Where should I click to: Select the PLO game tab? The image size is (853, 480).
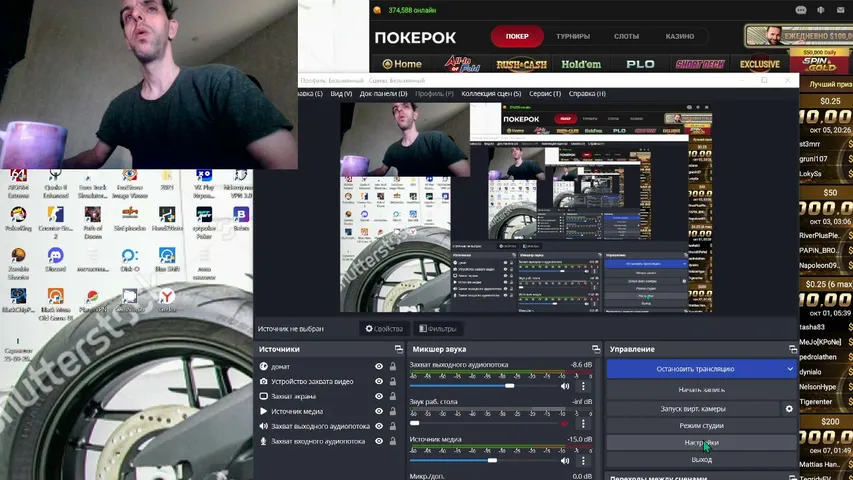pyautogui.click(x=640, y=64)
